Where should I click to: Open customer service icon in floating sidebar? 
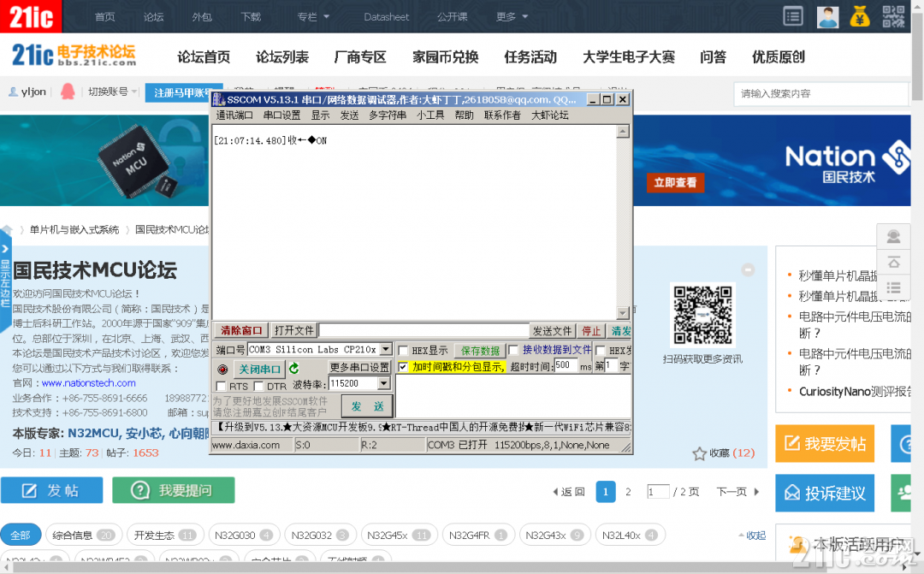pos(893,238)
